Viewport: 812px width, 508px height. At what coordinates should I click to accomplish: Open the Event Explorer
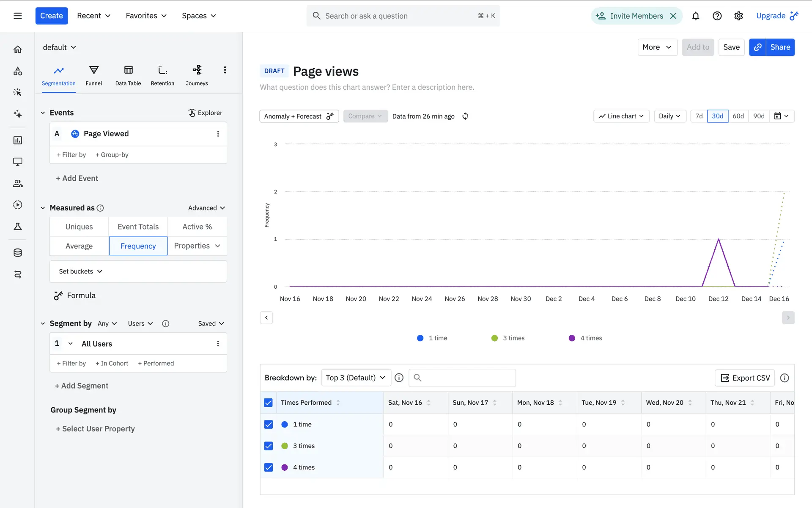click(205, 113)
